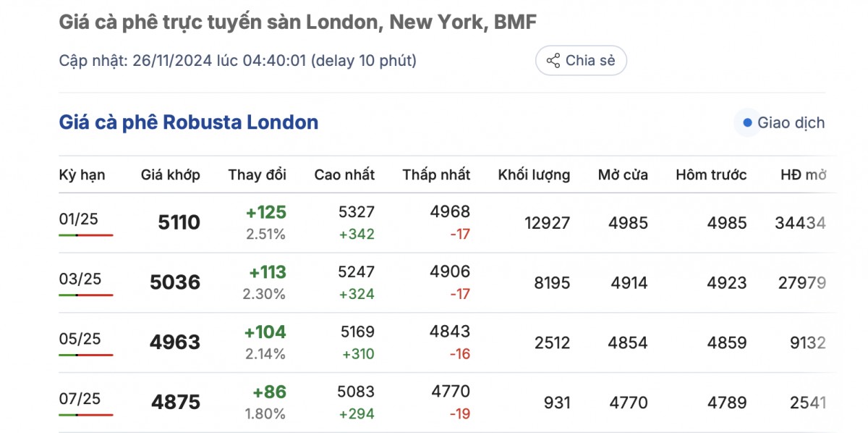
Task: Open the 05/25 contract term
Action: (x=80, y=339)
